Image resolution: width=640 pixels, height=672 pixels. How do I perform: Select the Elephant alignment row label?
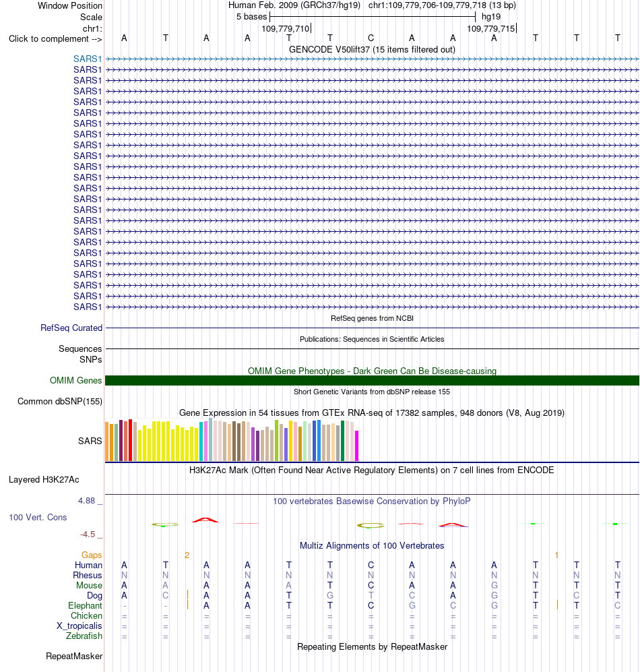[86, 605]
